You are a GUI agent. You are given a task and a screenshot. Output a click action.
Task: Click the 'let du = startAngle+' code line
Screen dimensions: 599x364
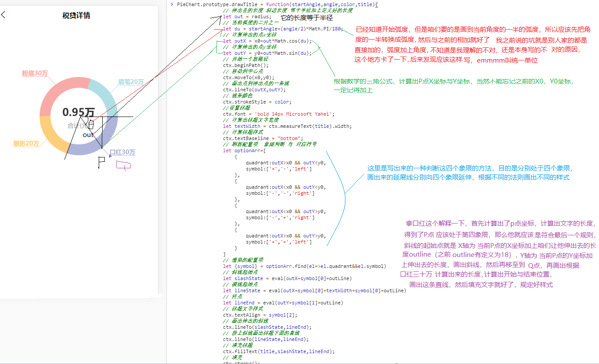283,29
